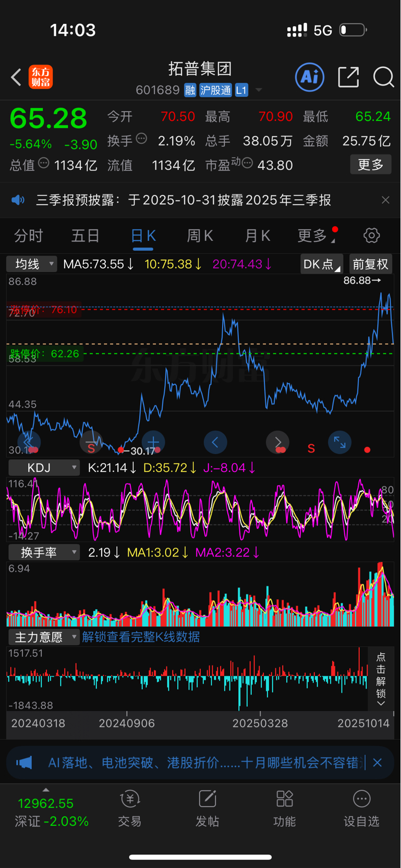This screenshot has width=401, height=868.
Task: Open the 均线 indicator dropdown
Action: tap(31, 264)
